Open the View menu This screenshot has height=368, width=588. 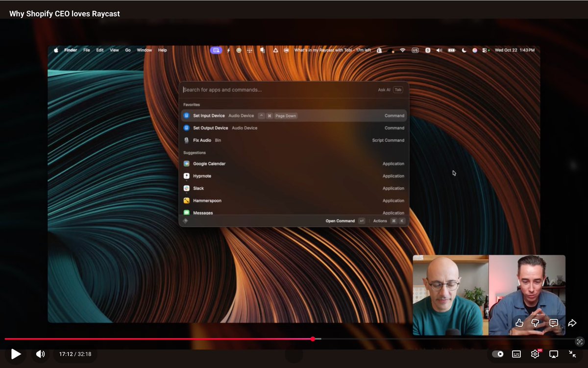[x=114, y=50]
